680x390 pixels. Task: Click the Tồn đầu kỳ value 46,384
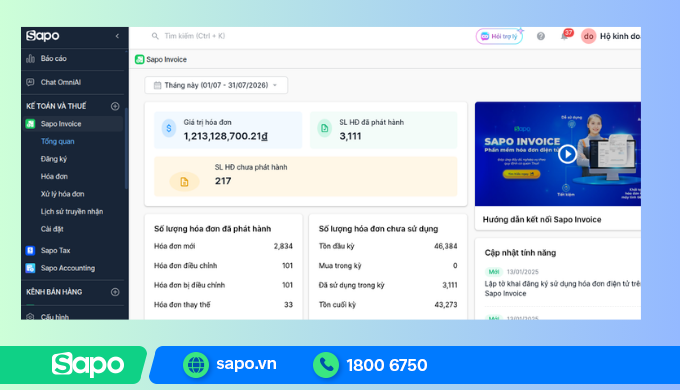click(445, 246)
